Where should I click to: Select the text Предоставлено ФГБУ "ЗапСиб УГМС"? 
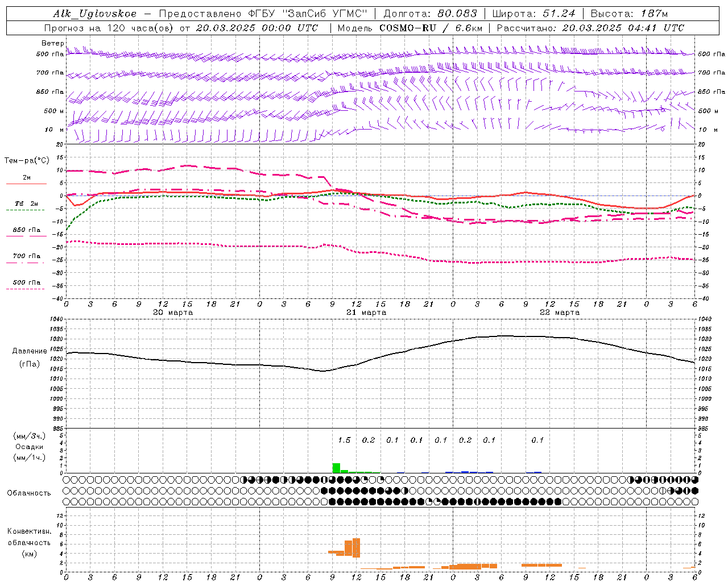click(x=263, y=14)
